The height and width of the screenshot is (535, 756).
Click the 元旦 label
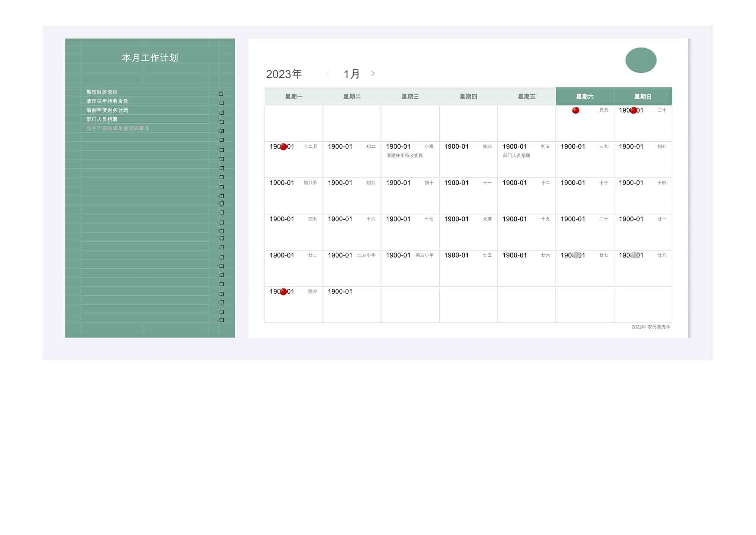603,110
